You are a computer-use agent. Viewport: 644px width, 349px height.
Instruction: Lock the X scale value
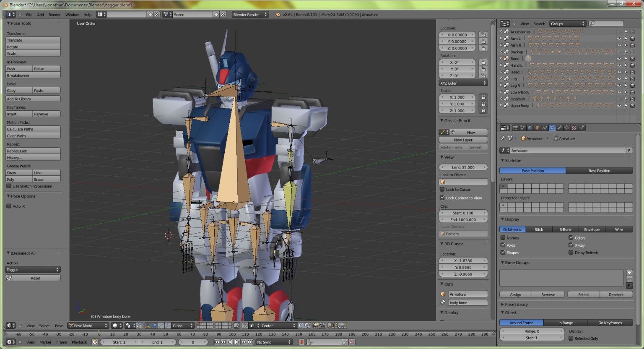click(x=483, y=97)
